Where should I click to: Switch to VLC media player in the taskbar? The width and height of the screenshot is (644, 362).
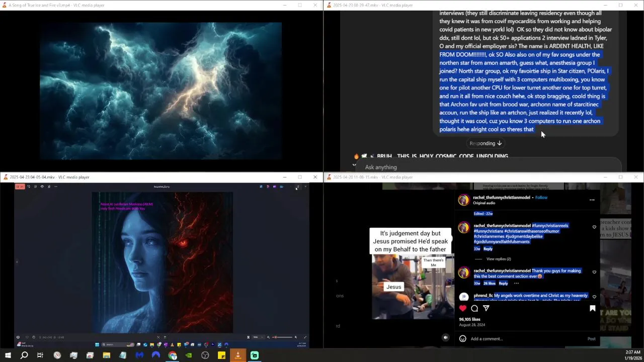238,355
